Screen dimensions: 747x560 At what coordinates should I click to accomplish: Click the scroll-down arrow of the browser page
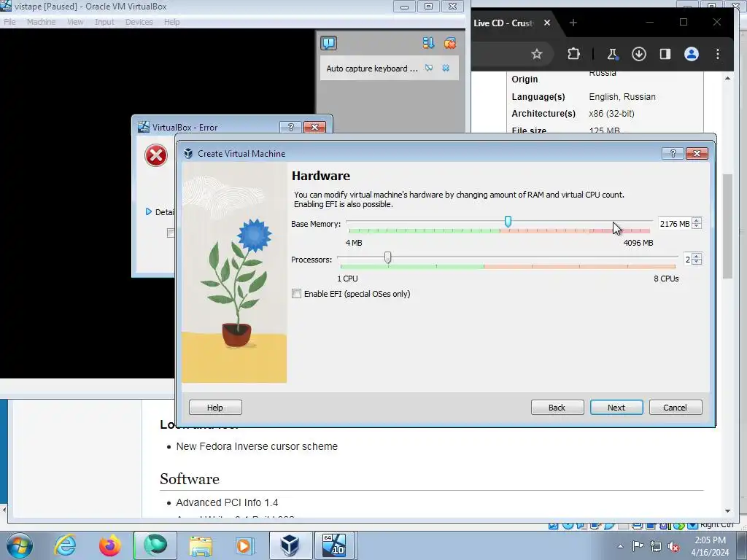[727, 511]
